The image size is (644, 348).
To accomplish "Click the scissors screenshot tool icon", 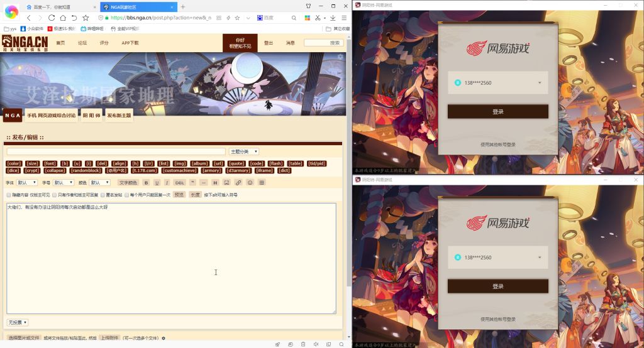I will coord(318,18).
